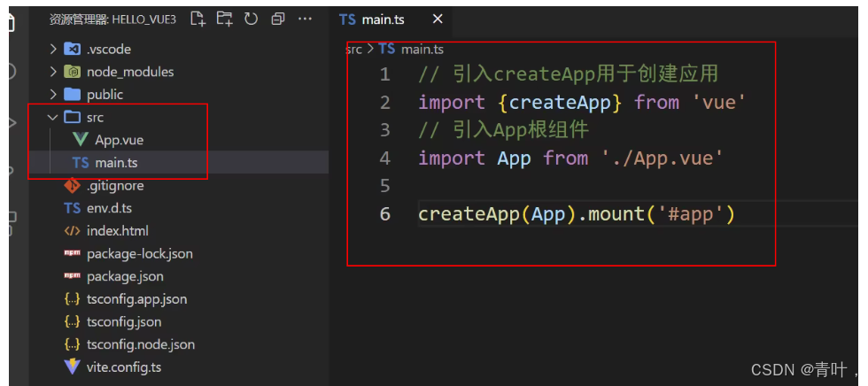Click the JSON icon beside tsconfig.json
868x386 pixels.
pos(73,322)
